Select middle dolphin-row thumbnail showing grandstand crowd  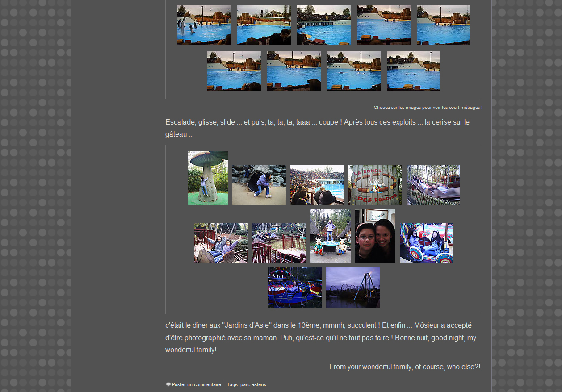tap(323, 25)
